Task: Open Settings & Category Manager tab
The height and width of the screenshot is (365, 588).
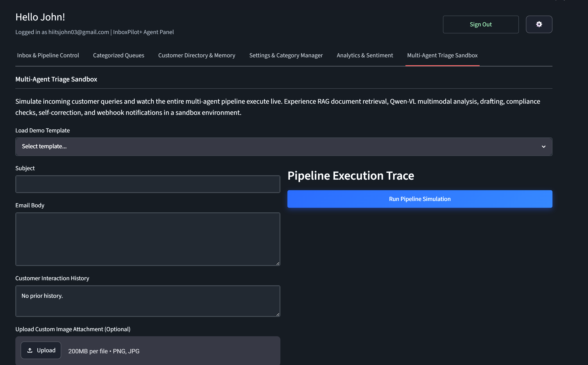Action: (286, 55)
